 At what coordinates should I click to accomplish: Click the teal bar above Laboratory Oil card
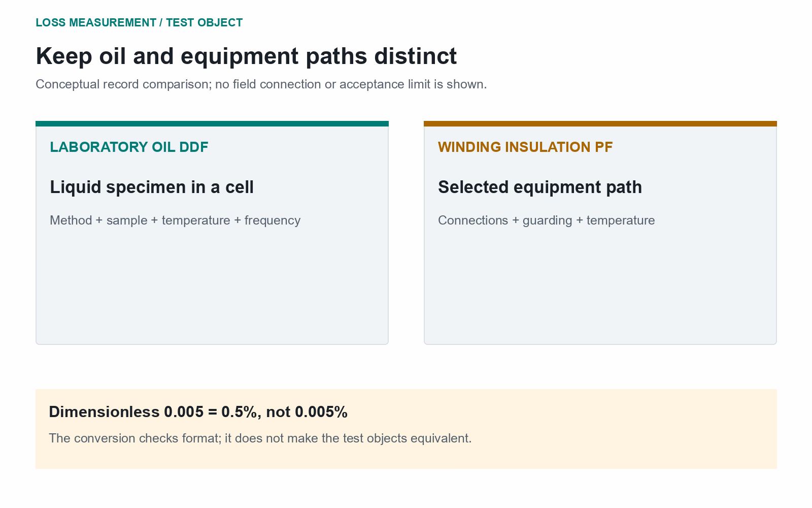(x=212, y=123)
